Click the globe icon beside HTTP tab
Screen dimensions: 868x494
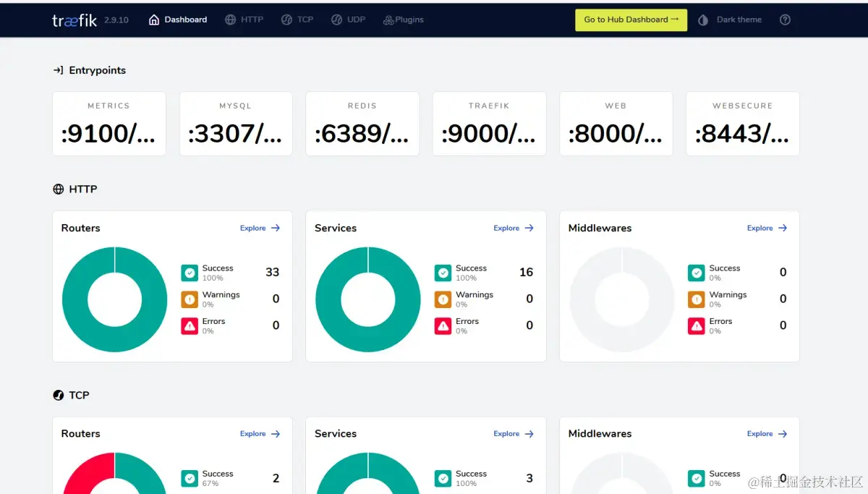click(x=230, y=20)
